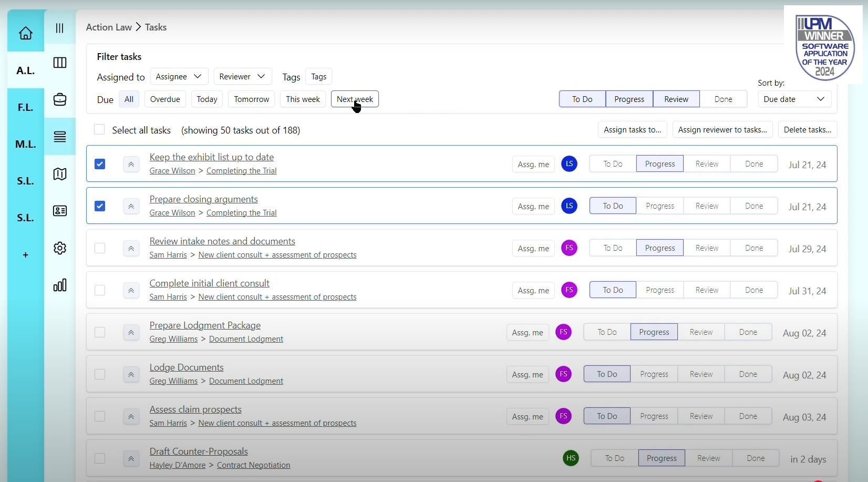The image size is (868, 482).
Task: Uncheck Prepare closing arguments task
Action: pyautogui.click(x=100, y=206)
